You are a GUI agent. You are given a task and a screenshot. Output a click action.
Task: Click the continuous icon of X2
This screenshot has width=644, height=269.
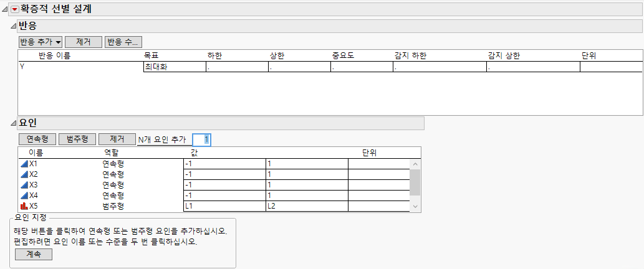[24, 174]
